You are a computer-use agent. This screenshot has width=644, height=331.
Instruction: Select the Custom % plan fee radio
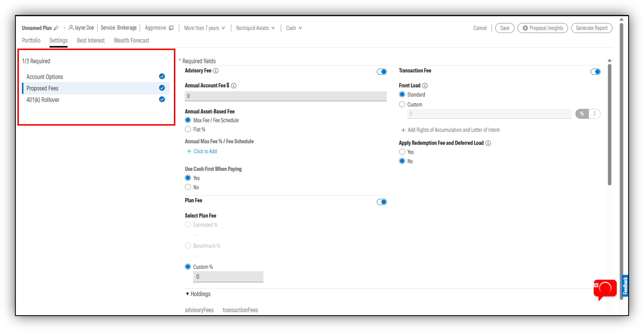[x=188, y=267]
